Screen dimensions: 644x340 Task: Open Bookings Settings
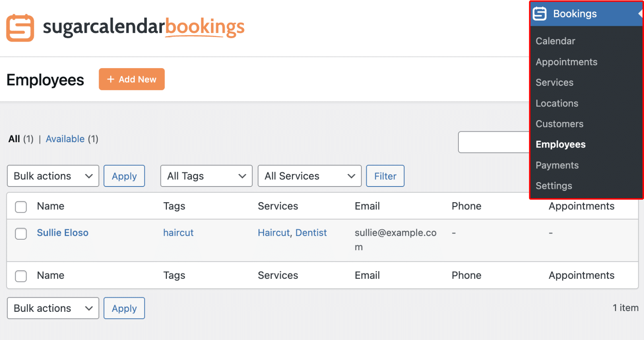click(553, 186)
